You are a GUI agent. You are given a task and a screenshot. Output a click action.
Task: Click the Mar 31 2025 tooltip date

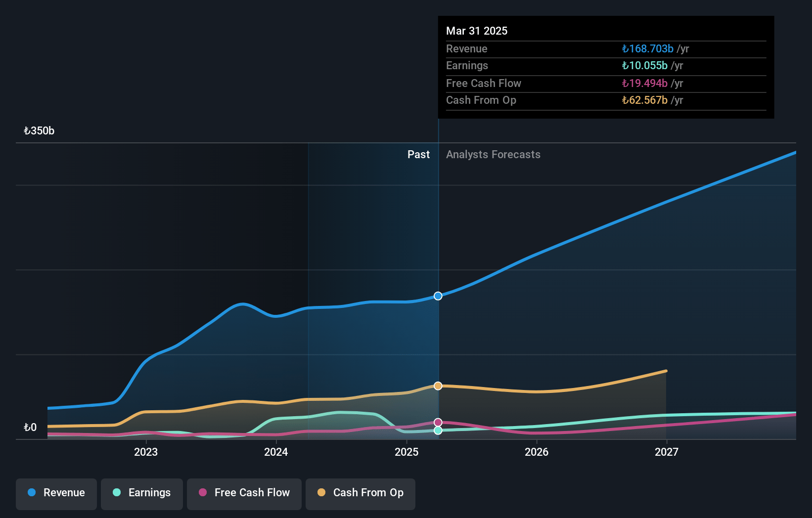[x=477, y=31]
